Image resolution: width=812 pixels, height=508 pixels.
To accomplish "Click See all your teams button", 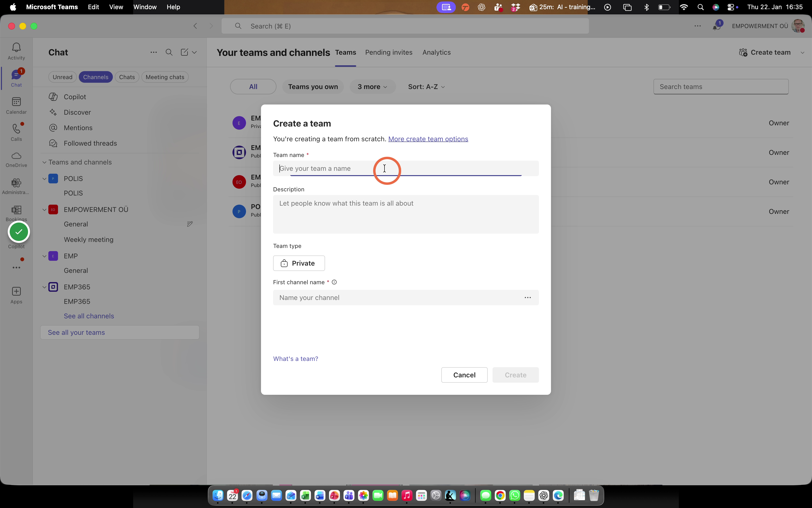I will point(120,332).
